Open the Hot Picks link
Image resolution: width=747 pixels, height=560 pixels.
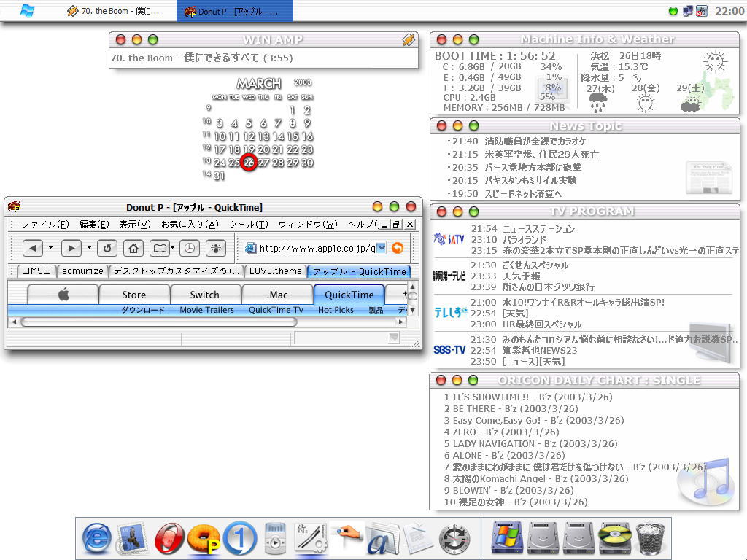point(336,310)
